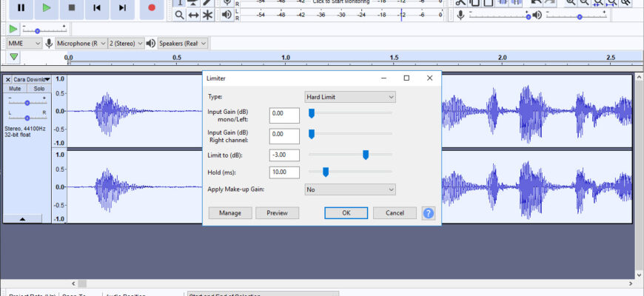Collapse the track with bottom arrow
Viewport: 644px width, 296px height.
pyautogui.click(x=21, y=219)
